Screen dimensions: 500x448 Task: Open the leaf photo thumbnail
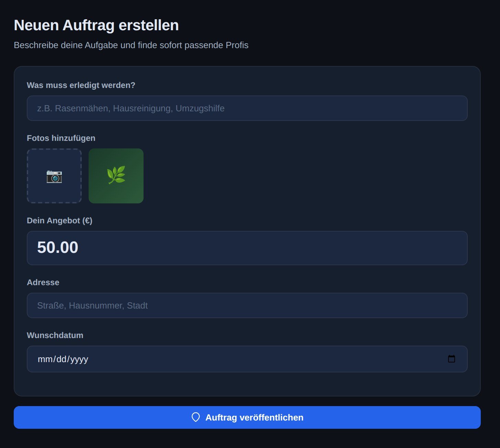[x=116, y=176]
